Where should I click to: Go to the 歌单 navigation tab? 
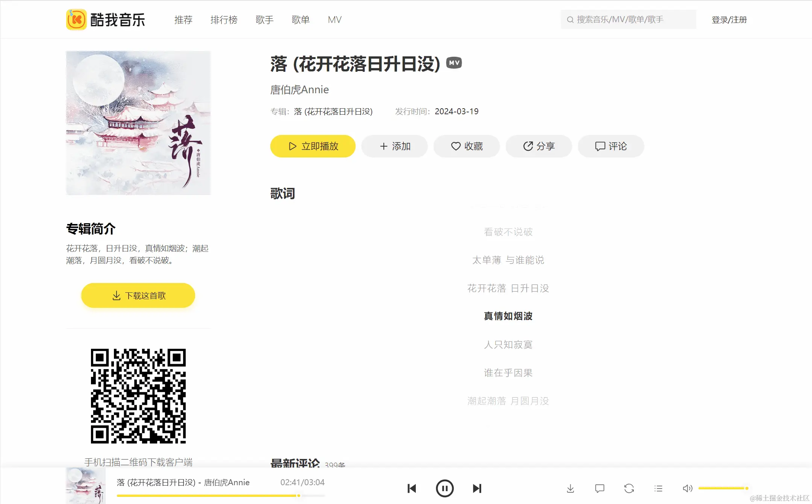coord(300,20)
